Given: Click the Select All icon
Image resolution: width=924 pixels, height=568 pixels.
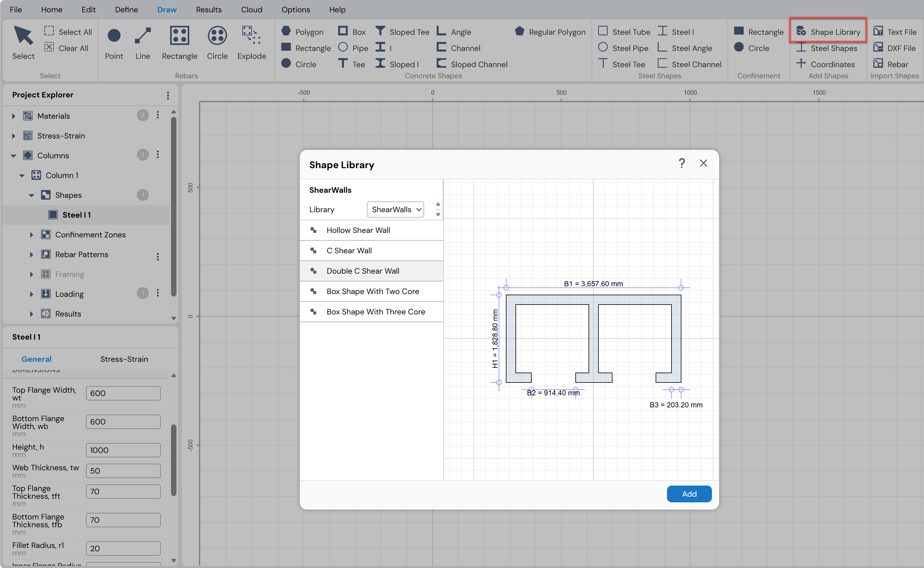Looking at the screenshot, I should [49, 31].
